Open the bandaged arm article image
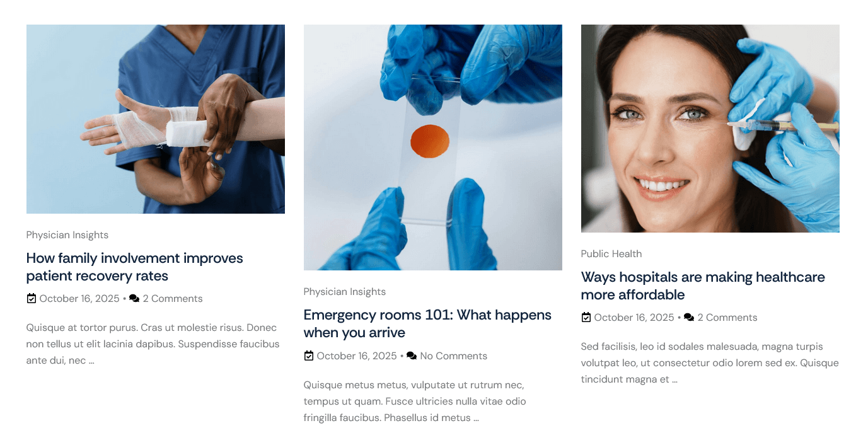The width and height of the screenshot is (868, 445). click(156, 119)
